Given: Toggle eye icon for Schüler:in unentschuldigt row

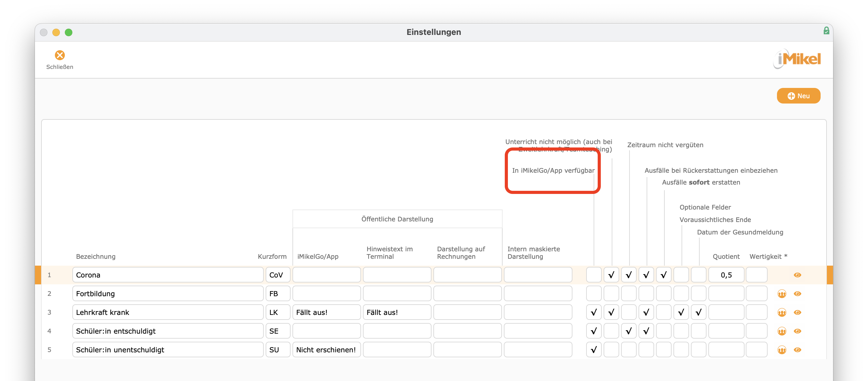Looking at the screenshot, I should pyautogui.click(x=797, y=350).
